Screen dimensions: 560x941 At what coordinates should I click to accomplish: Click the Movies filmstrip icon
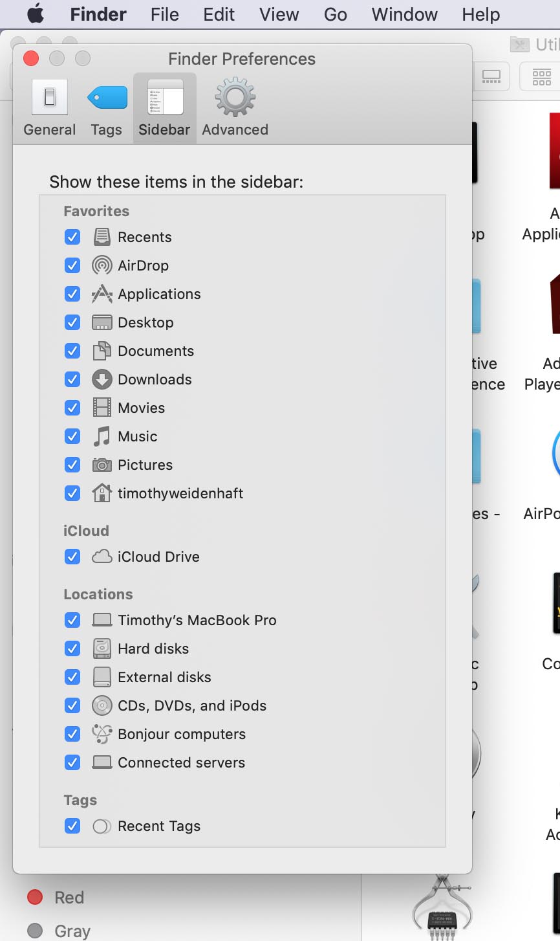pyautogui.click(x=102, y=408)
